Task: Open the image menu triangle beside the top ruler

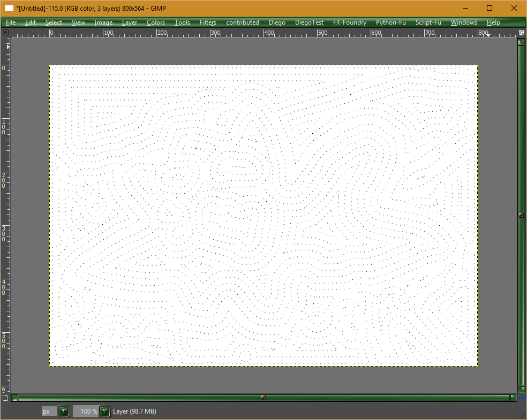Action: pos(5,33)
